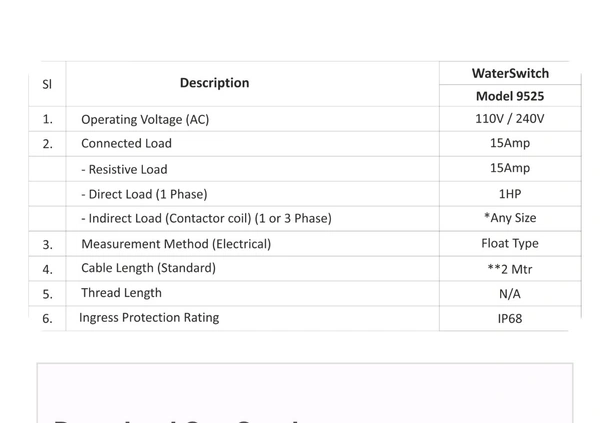Click the "WaterSwitch" header cell
The width and height of the screenshot is (600, 423).
click(x=509, y=73)
